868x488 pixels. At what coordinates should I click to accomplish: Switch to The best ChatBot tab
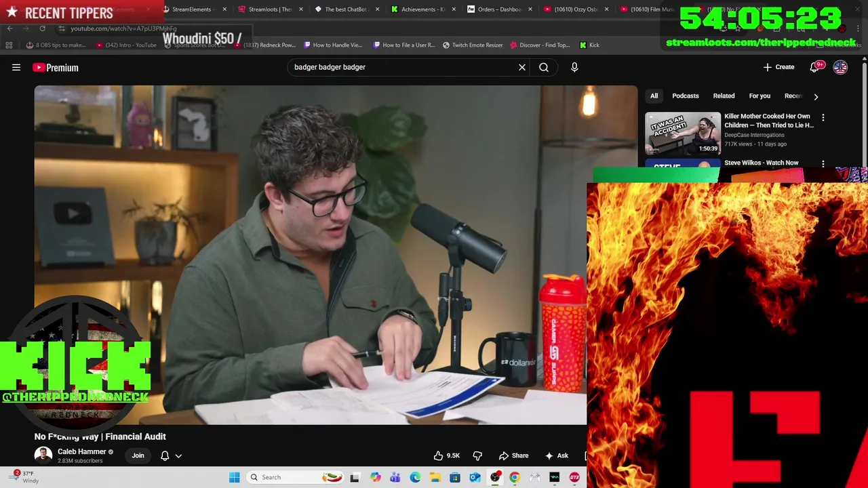pyautogui.click(x=346, y=9)
